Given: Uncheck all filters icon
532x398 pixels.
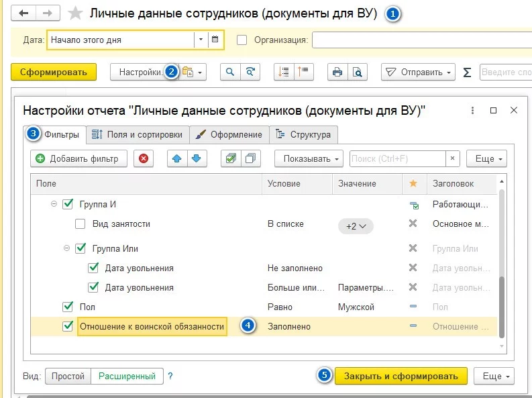Looking at the screenshot, I should (x=251, y=158).
